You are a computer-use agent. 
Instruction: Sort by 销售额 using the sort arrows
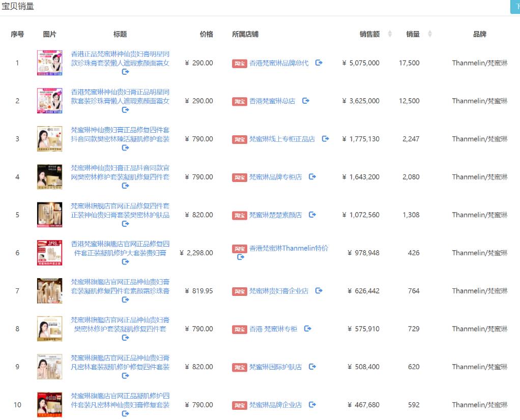click(x=390, y=34)
